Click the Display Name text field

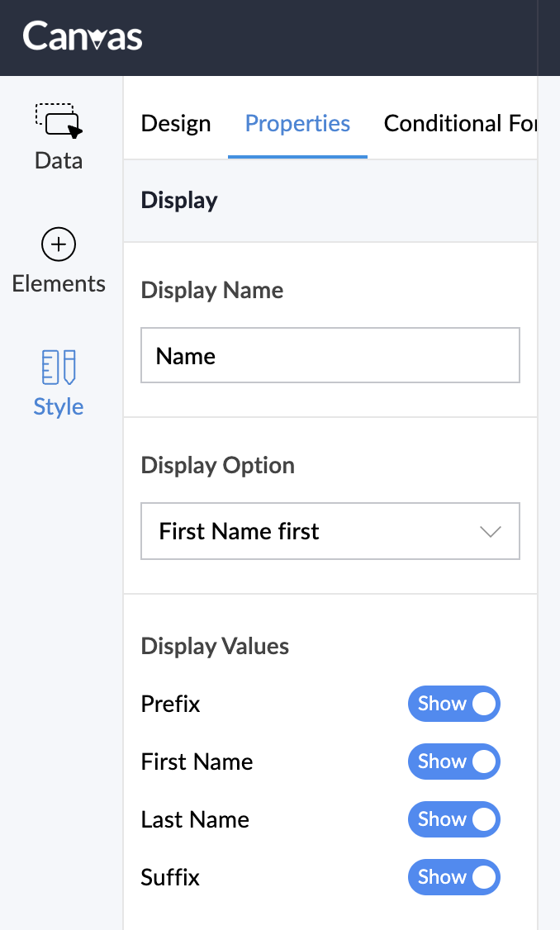330,356
